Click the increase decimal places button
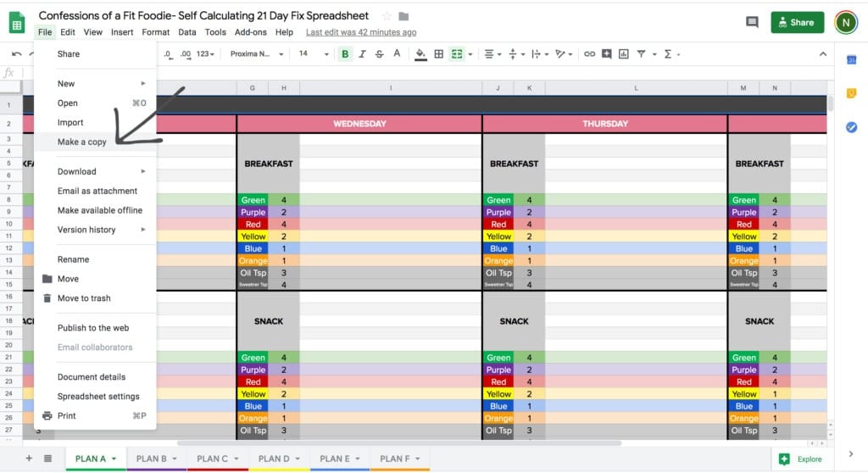868x473 pixels. coord(186,53)
